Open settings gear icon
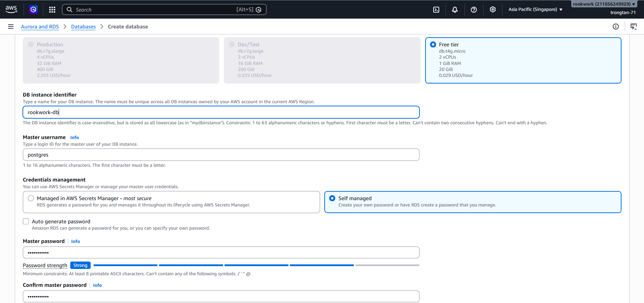 click(x=493, y=9)
